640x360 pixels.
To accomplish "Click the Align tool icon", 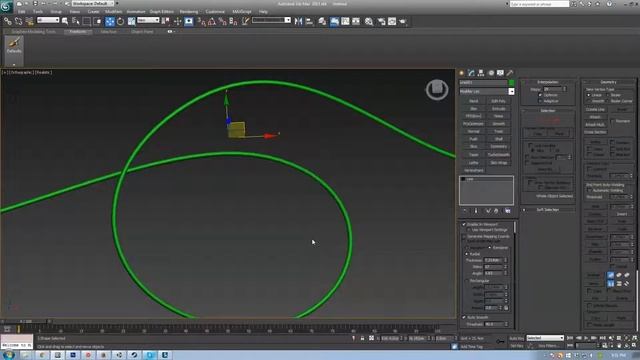I will pyautogui.click(x=309, y=21).
